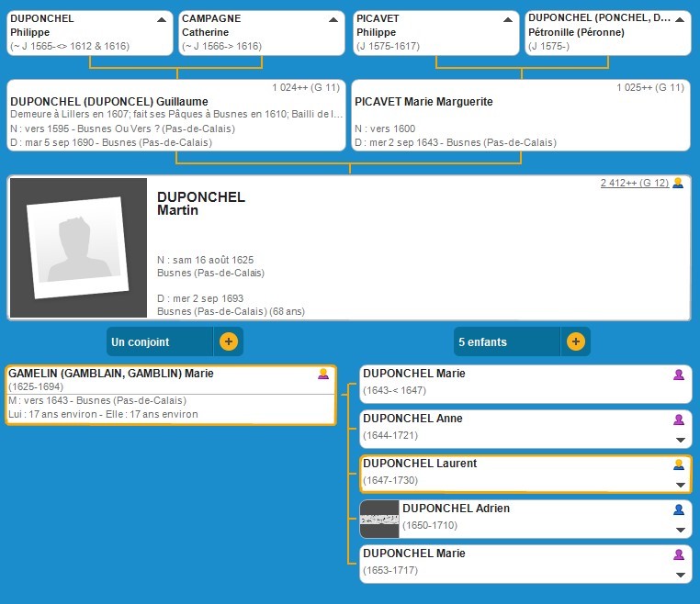Click Martin Duponchel's person icon near 2 412++

coord(678,183)
